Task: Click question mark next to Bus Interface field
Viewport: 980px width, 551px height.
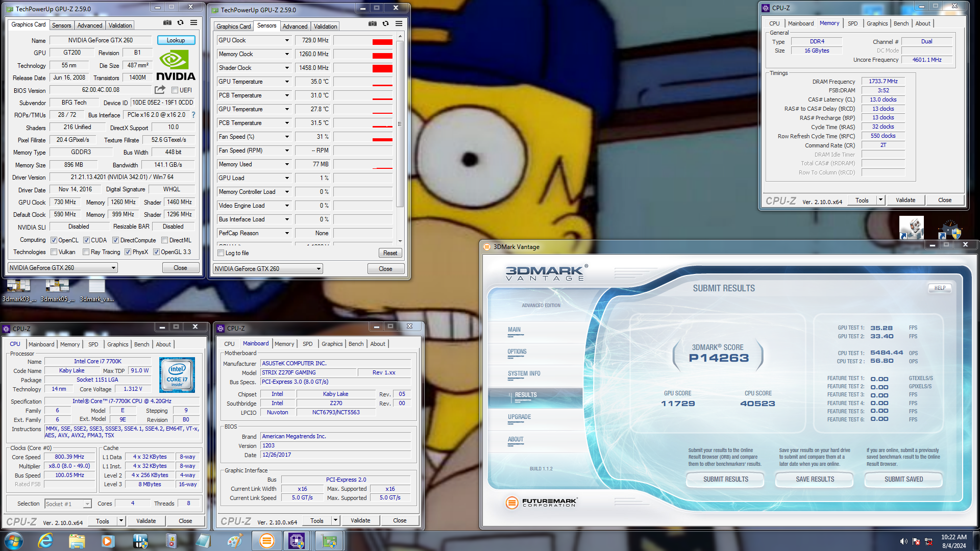Action: click(x=193, y=115)
